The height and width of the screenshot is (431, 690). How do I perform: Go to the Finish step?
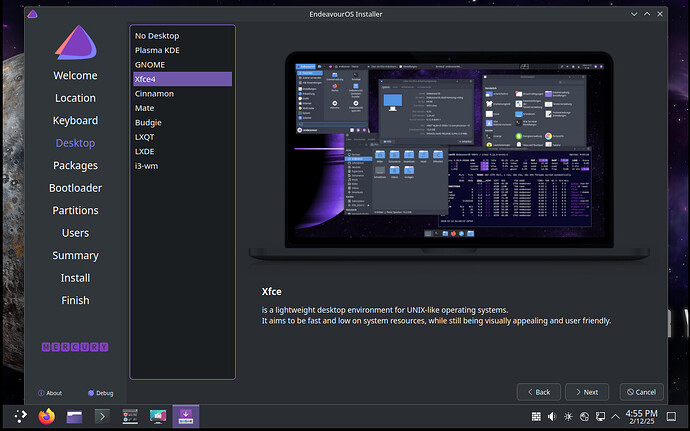pyautogui.click(x=75, y=300)
